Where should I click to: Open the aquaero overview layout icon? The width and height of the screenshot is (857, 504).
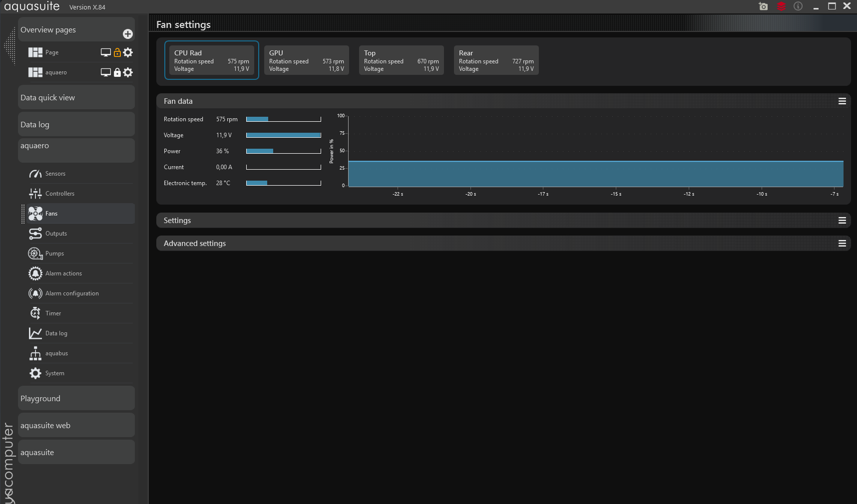pos(35,72)
